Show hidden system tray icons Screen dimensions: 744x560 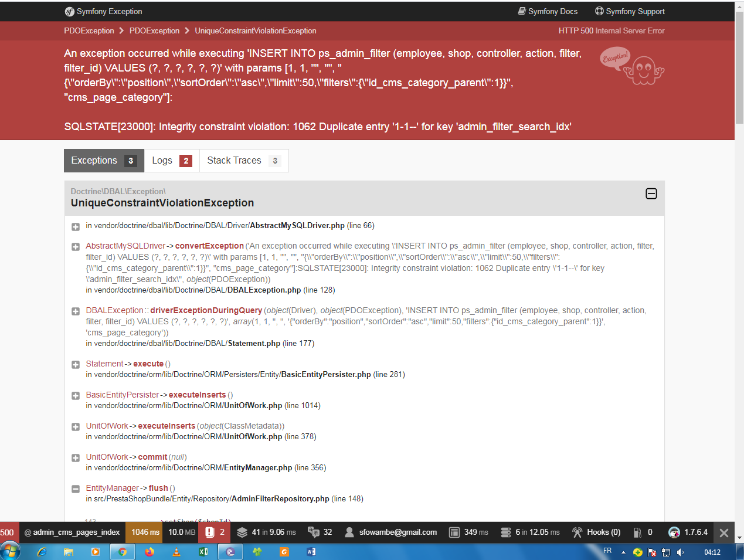click(x=623, y=552)
